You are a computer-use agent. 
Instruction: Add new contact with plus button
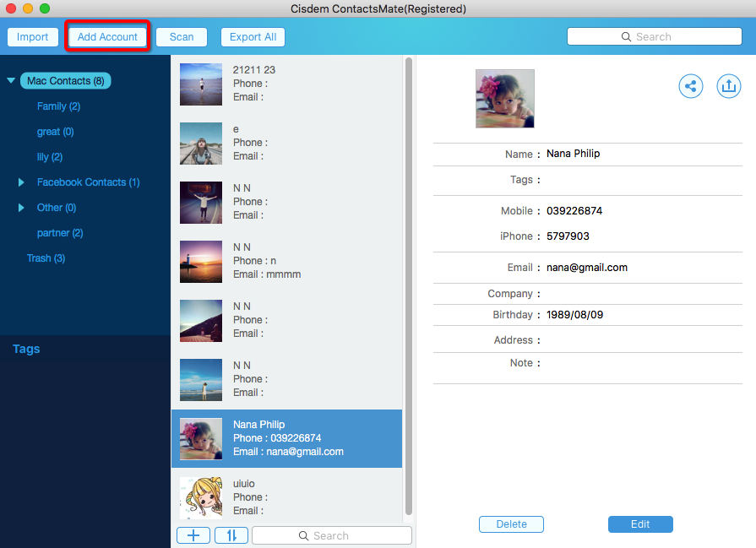tap(193, 535)
